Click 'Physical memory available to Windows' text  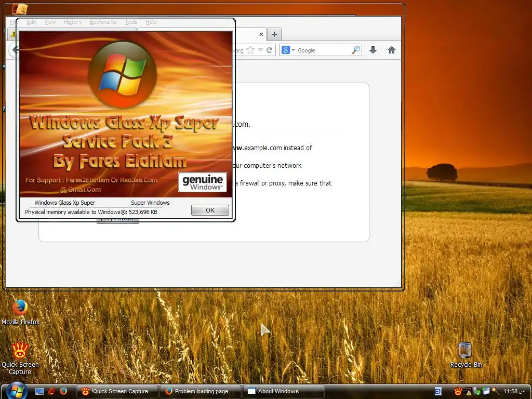click(91, 212)
